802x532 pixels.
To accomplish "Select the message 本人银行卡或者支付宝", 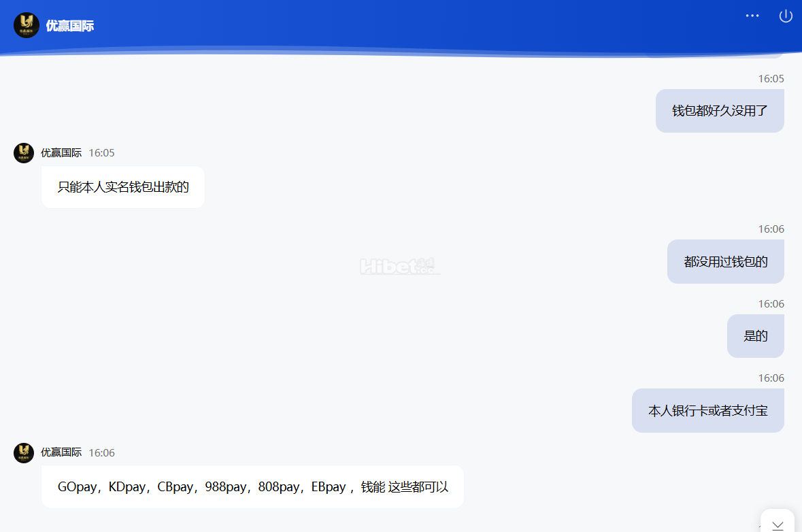I will coord(707,411).
